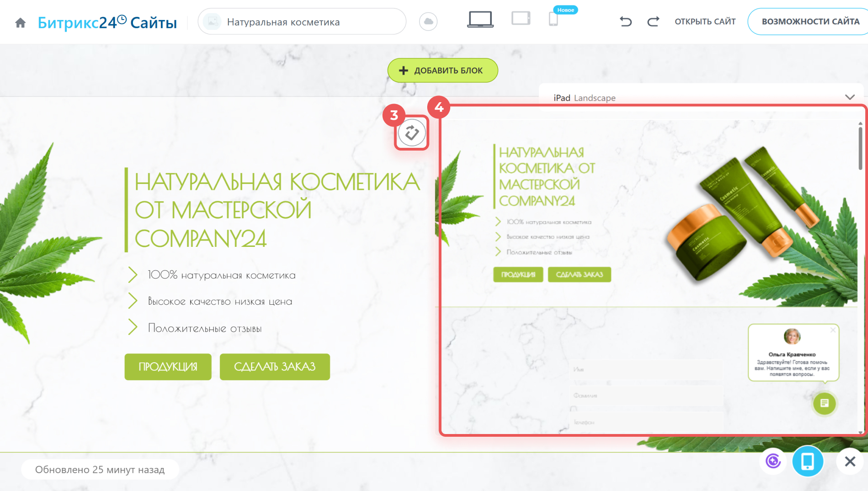Viewport: 868px width, 491px height.
Task: Click Ольга Кравченко avatar in chat popup
Action: [792, 336]
